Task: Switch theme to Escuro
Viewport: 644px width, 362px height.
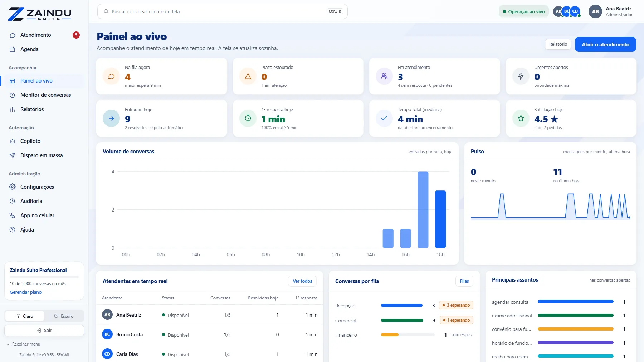Action: pyautogui.click(x=64, y=316)
